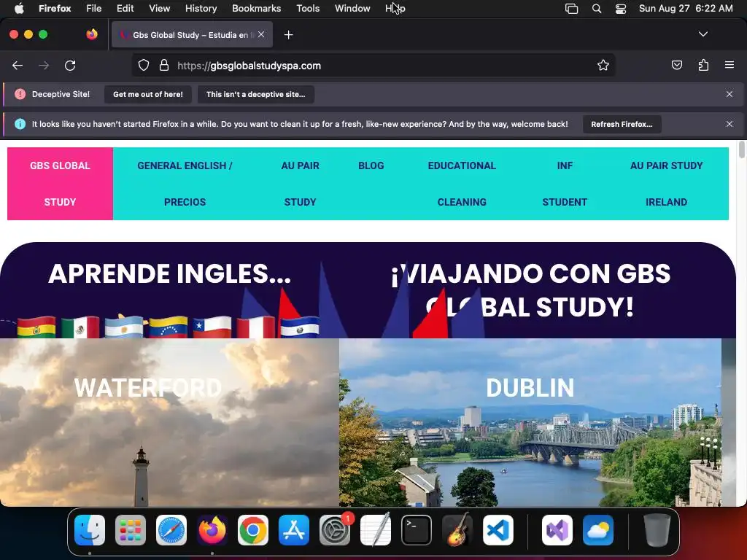747x560 pixels.
Task: Click the date and time in menu bar
Action: (686, 9)
